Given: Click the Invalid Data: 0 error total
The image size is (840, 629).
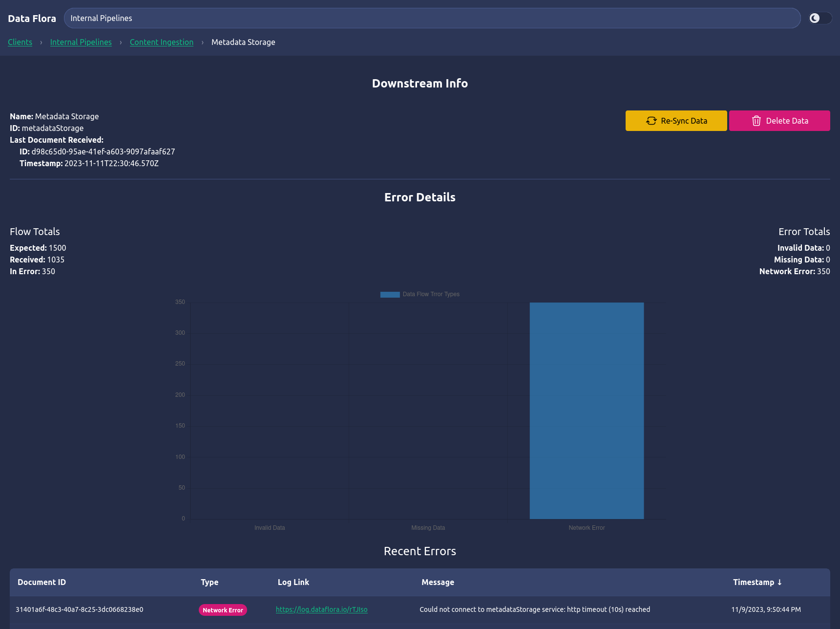Looking at the screenshot, I should click(804, 248).
